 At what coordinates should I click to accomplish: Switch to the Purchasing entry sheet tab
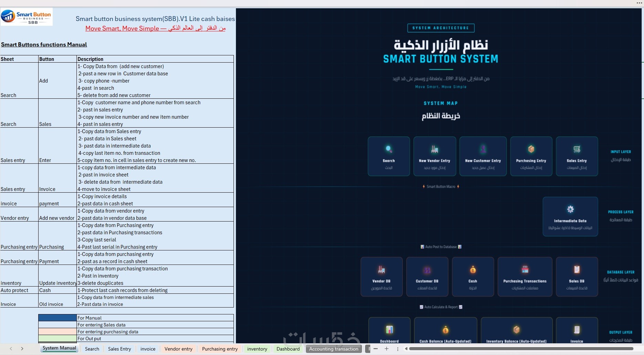tap(220, 349)
